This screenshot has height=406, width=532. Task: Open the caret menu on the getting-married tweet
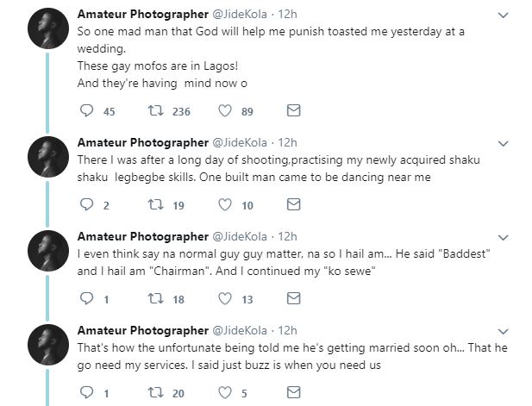(x=504, y=331)
